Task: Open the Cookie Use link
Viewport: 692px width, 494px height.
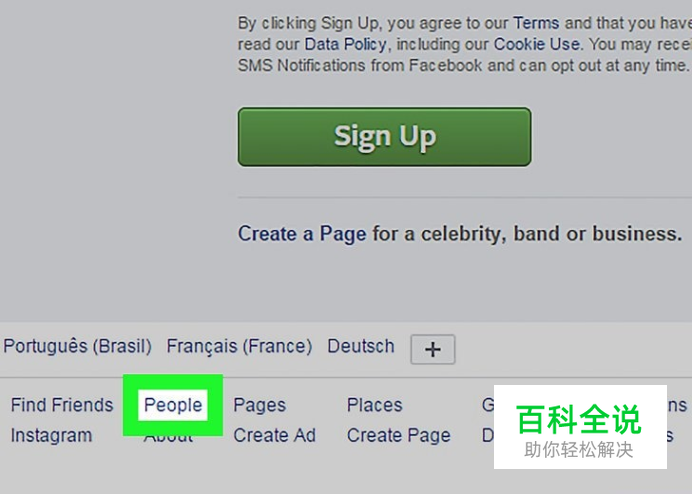Action: pos(537,44)
